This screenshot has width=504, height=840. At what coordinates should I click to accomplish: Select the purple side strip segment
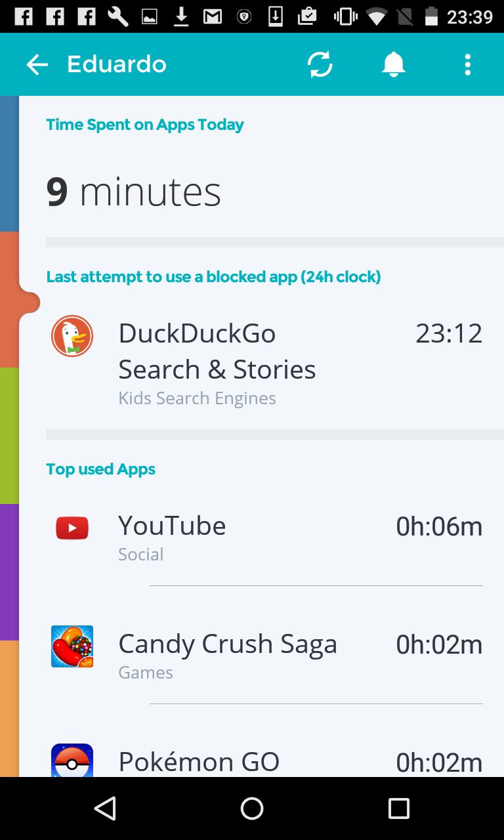[9, 572]
